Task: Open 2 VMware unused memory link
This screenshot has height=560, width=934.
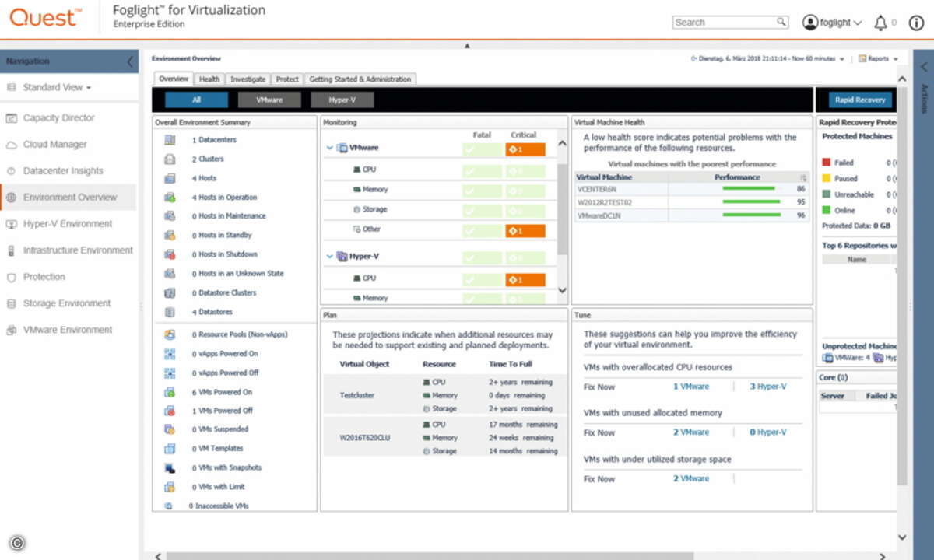Action: (x=691, y=432)
